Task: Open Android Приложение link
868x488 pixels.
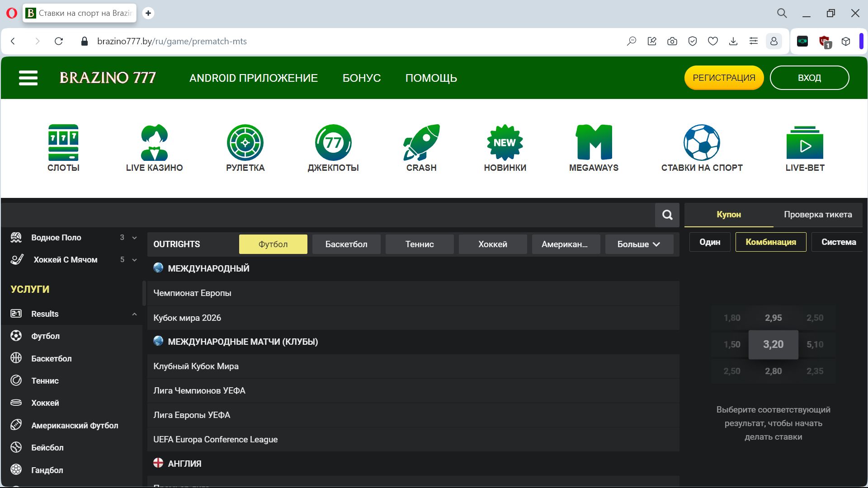Action: point(254,78)
